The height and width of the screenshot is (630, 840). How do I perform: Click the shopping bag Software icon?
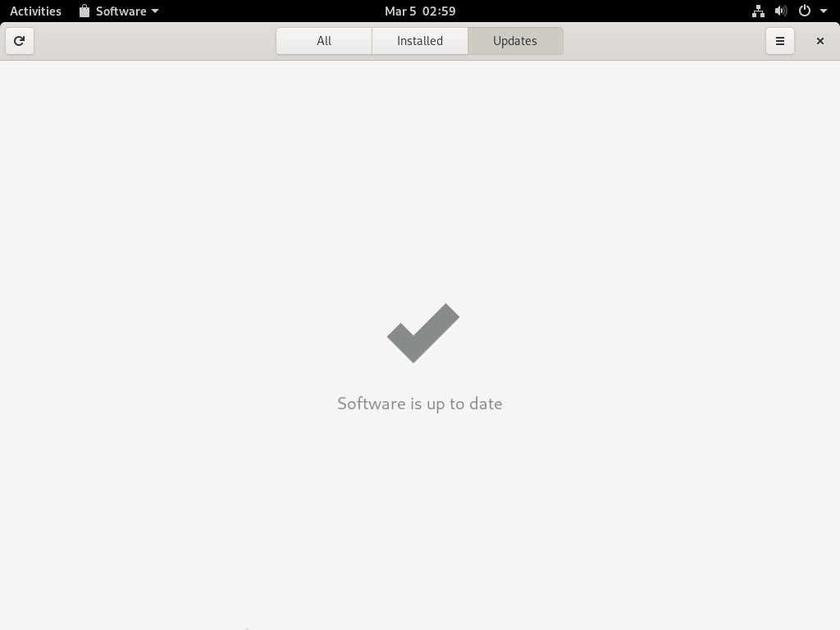[84, 11]
